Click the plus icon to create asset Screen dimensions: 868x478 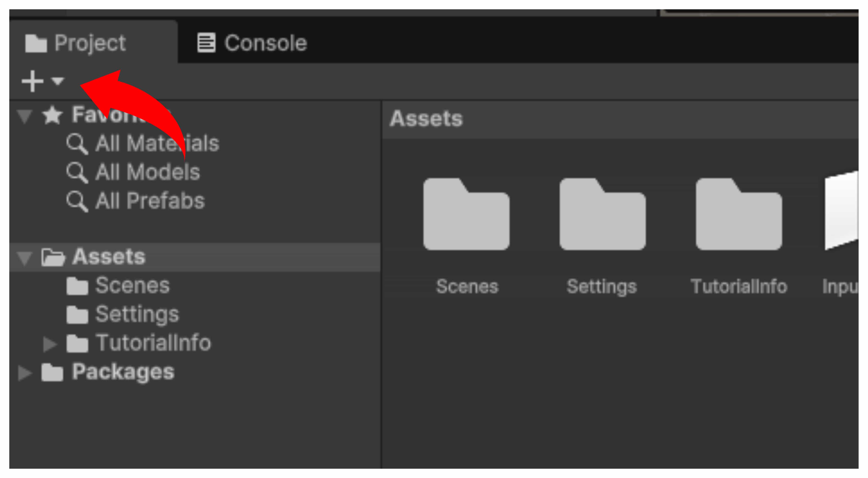click(x=32, y=81)
